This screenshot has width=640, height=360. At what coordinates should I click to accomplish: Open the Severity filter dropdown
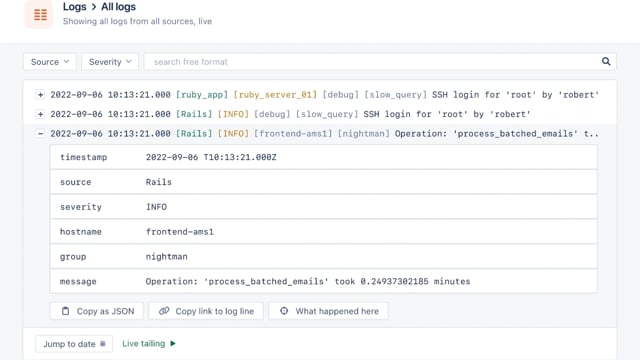pyautogui.click(x=110, y=62)
